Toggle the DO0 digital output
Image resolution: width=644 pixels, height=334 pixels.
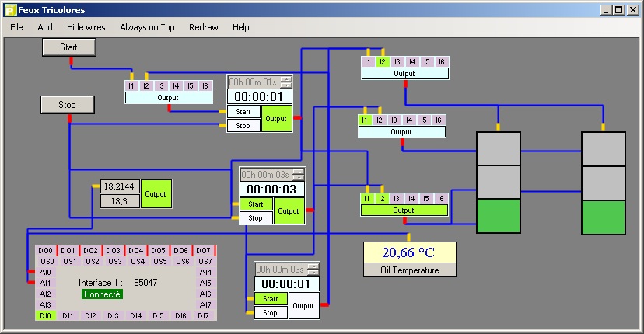point(45,251)
